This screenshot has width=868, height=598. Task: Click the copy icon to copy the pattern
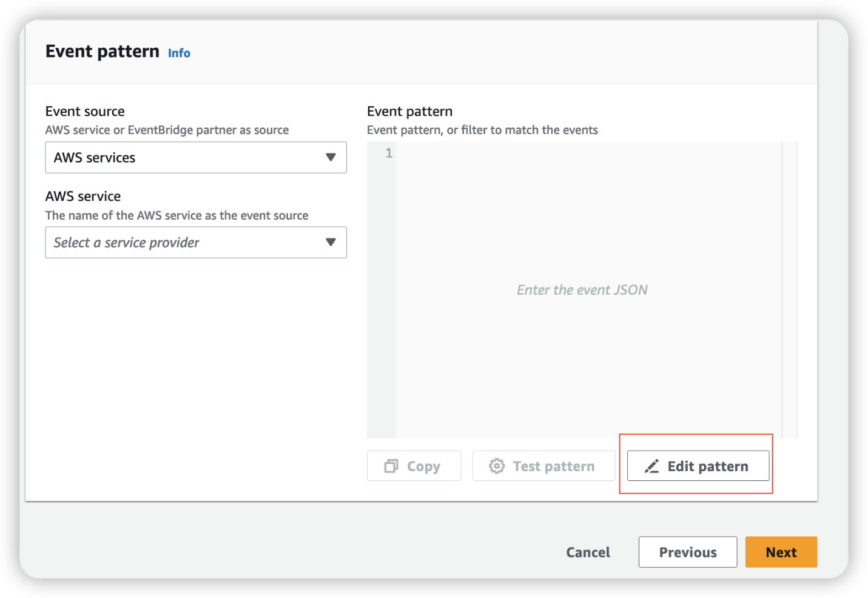(x=392, y=466)
